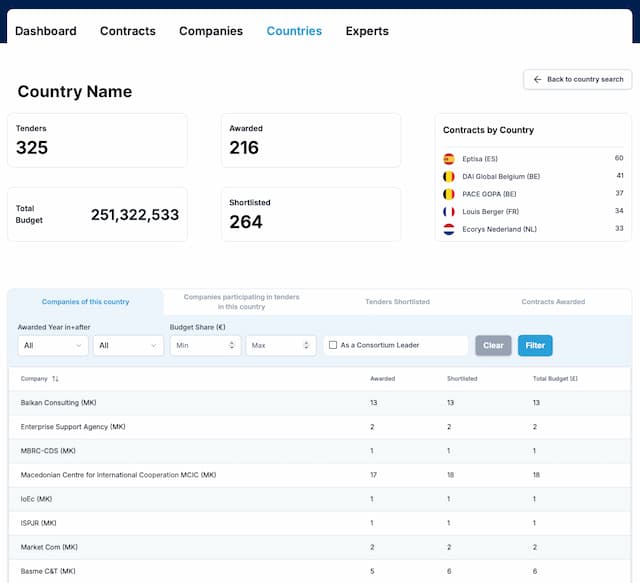Enable the As a Consortium Leader checkbox
640x583 pixels.
click(x=333, y=345)
